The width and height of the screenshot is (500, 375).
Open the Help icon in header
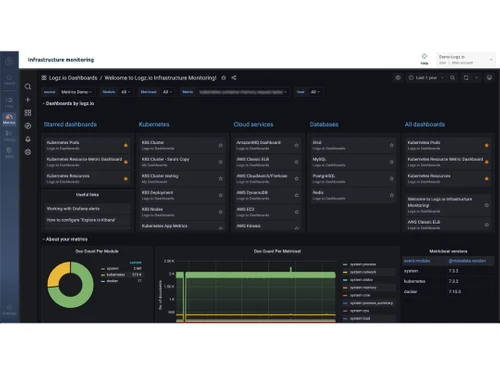click(424, 59)
